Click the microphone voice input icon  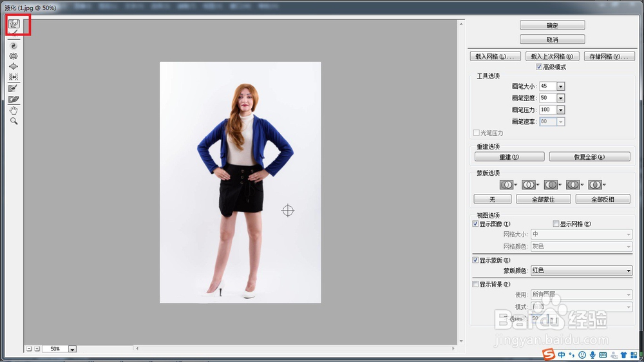(x=592, y=355)
